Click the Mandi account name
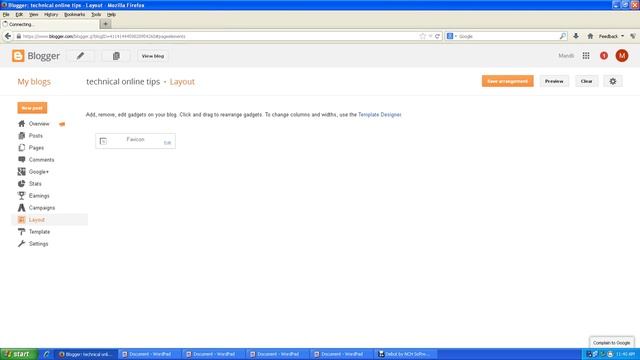The height and width of the screenshot is (360, 640). point(566,56)
